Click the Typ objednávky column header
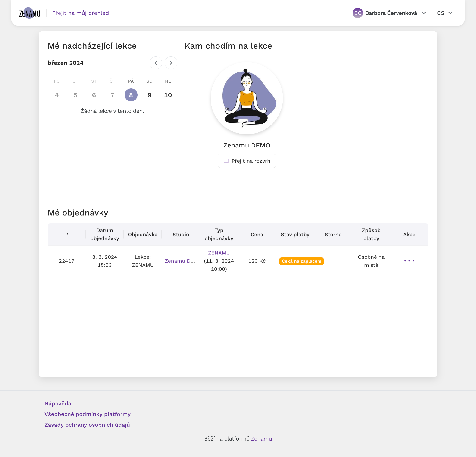Image resolution: width=476 pixels, height=457 pixels. (219, 234)
